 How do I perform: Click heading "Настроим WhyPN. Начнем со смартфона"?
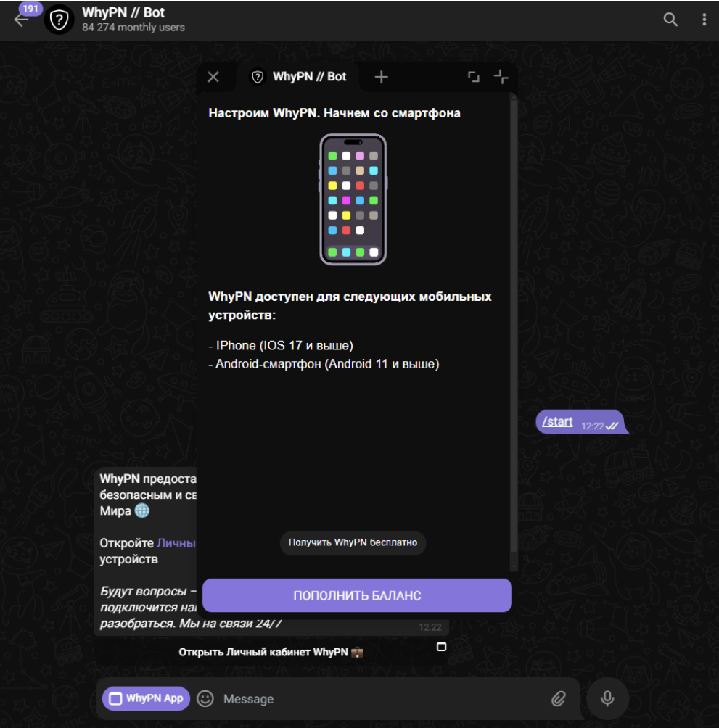click(334, 113)
